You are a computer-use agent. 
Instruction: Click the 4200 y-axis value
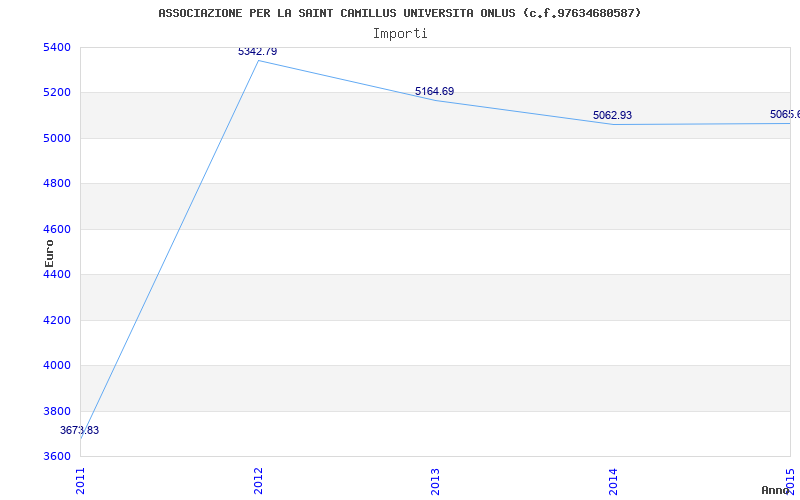(x=57, y=320)
